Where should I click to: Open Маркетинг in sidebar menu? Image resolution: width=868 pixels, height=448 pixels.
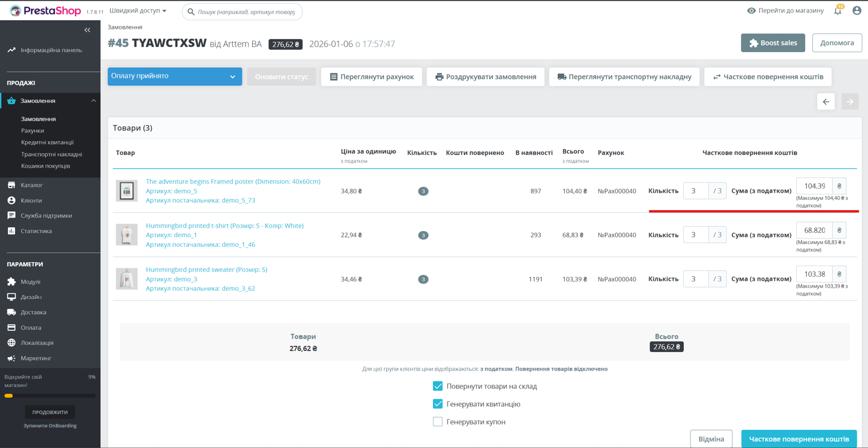tap(36, 358)
